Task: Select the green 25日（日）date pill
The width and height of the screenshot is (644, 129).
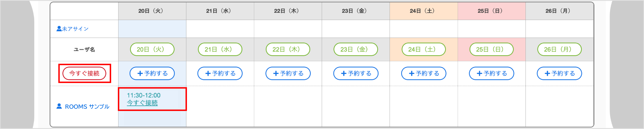Action: click(x=491, y=49)
